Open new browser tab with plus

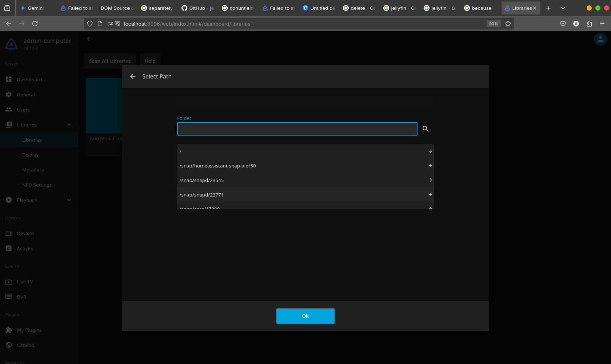click(548, 8)
